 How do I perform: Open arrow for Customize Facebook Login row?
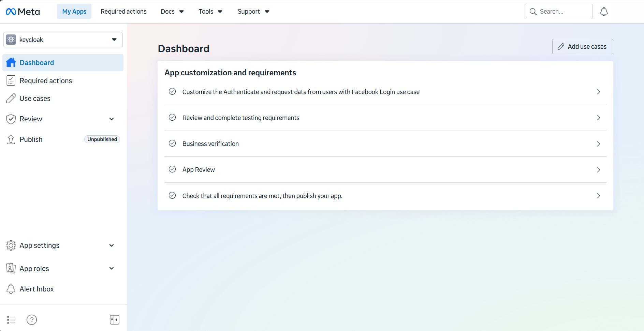(598, 92)
